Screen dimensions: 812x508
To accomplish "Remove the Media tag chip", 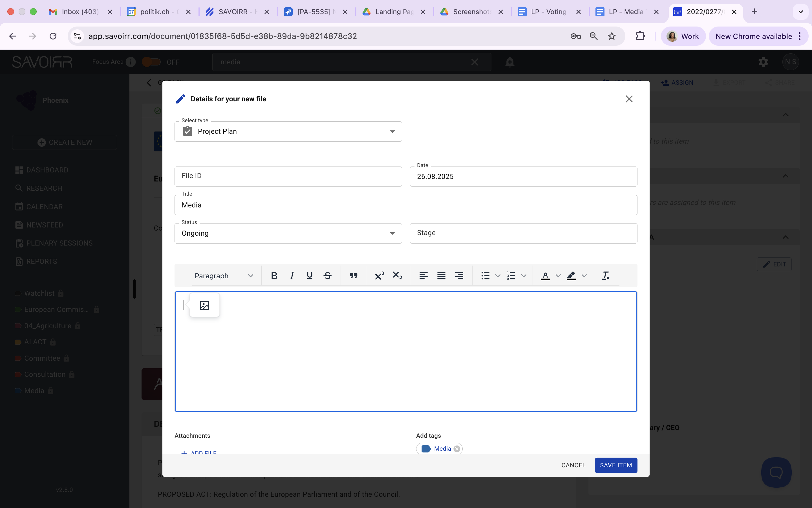I will pos(457,449).
